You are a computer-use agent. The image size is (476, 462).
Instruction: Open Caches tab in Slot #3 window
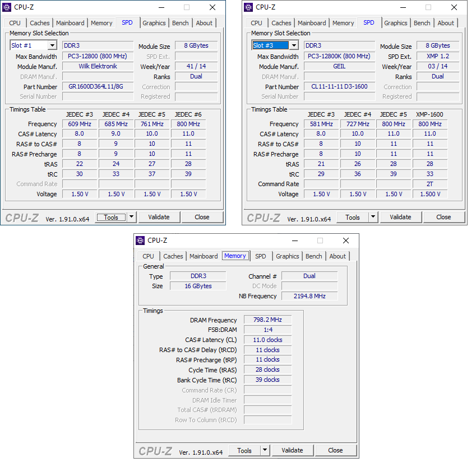click(x=281, y=23)
